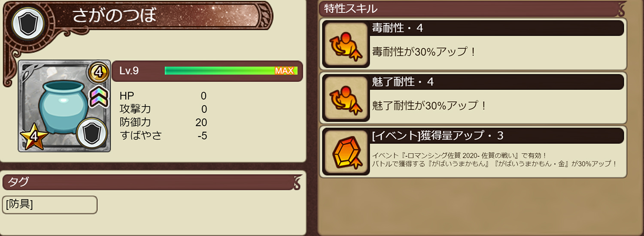The image size is (644, 236).
Task: Click the orange gem event skill icon
Action: 346,152
